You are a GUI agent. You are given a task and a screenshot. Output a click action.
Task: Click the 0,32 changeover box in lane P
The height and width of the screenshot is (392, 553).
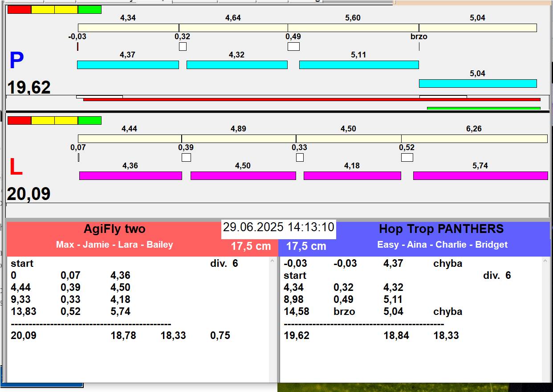(183, 46)
